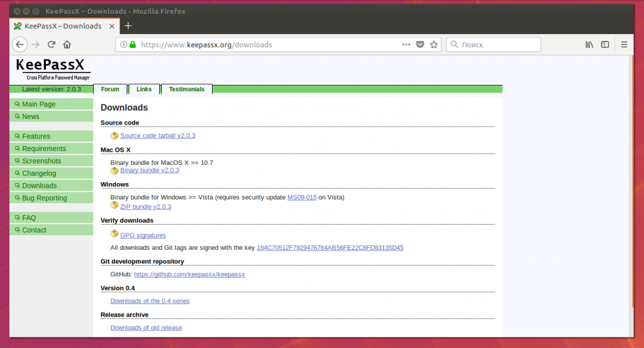Open the Firefox hamburger menu
This screenshot has width=644, height=348.
click(624, 45)
